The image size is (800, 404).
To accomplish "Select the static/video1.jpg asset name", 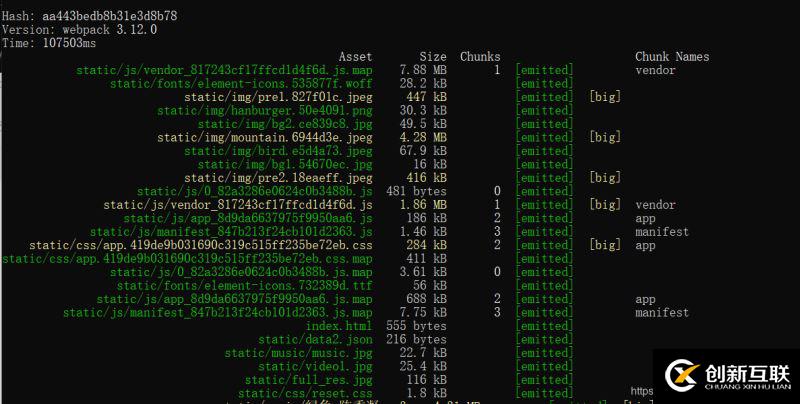I will (x=315, y=366).
